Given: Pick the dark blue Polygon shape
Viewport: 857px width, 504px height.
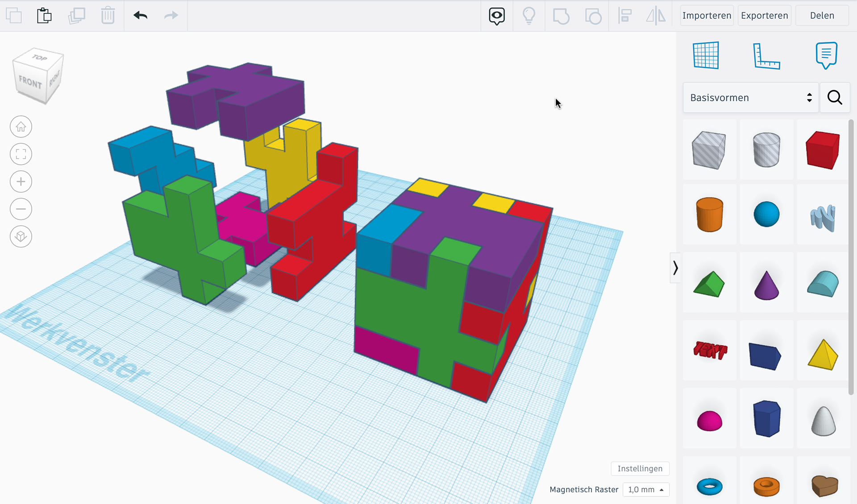Looking at the screenshot, I should pyautogui.click(x=766, y=418).
